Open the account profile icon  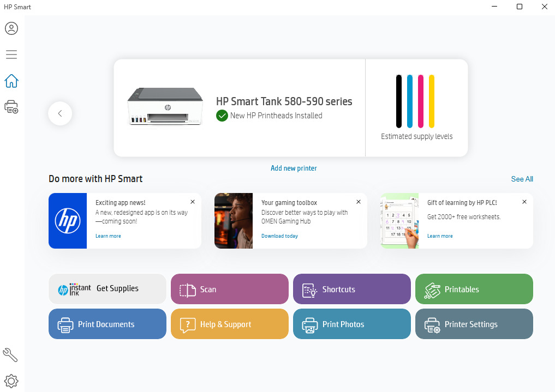pyautogui.click(x=11, y=28)
